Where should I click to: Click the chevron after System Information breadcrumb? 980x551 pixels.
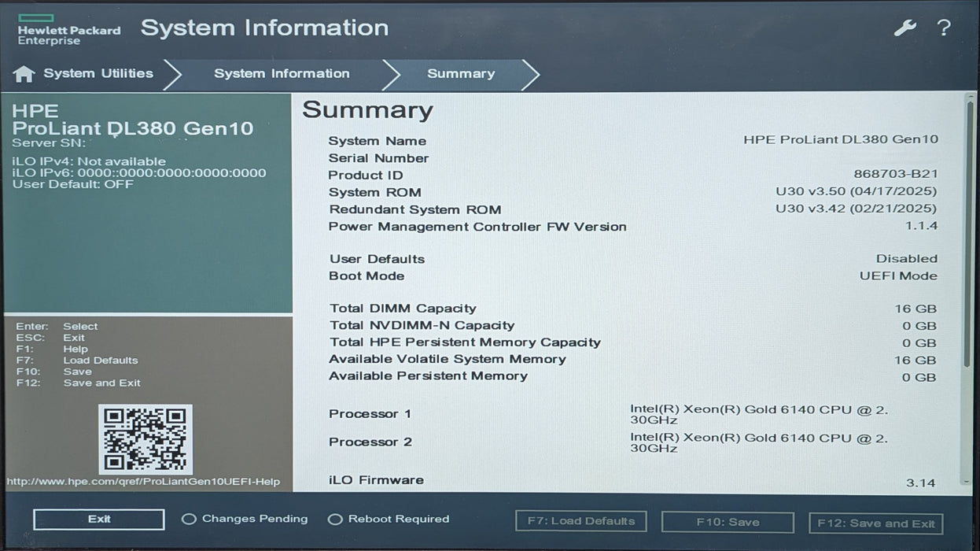click(393, 73)
